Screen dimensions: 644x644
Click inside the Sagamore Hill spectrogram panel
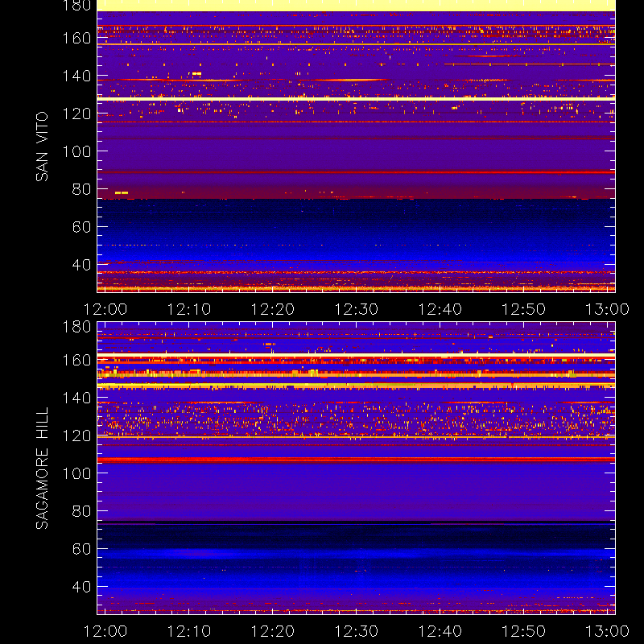click(x=356, y=468)
